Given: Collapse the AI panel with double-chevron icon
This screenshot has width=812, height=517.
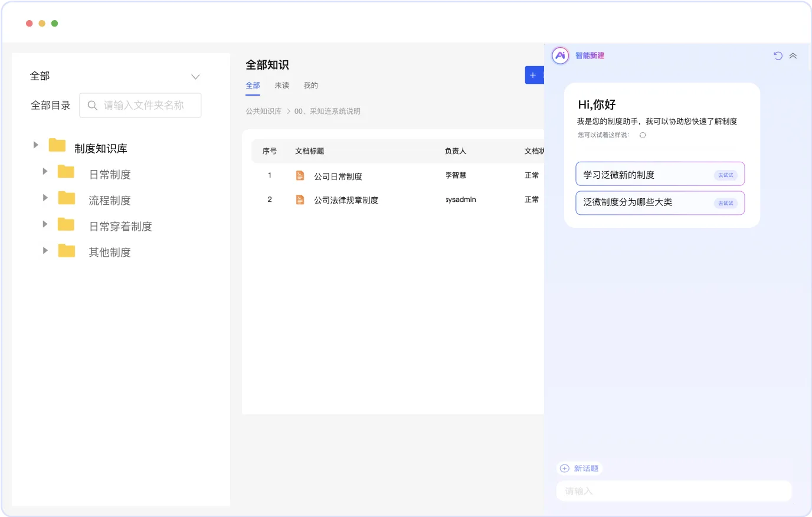Looking at the screenshot, I should coord(793,55).
